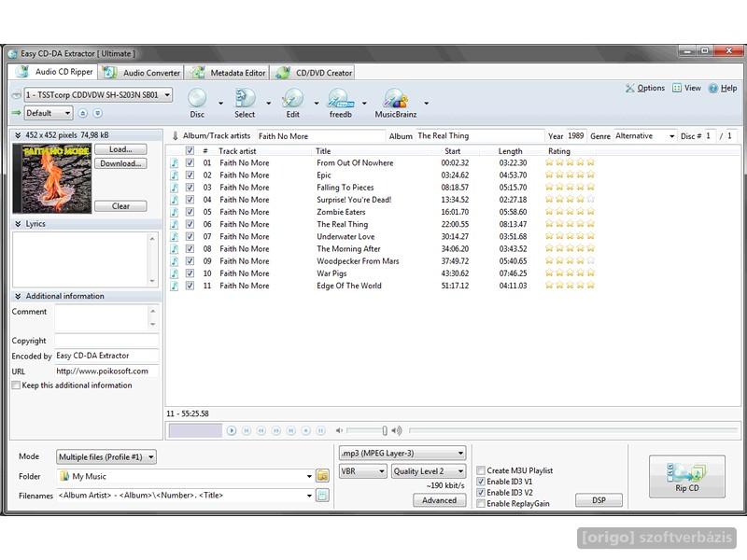This screenshot has width=747, height=560.
Task: Sort by Title column header
Action: (323, 151)
